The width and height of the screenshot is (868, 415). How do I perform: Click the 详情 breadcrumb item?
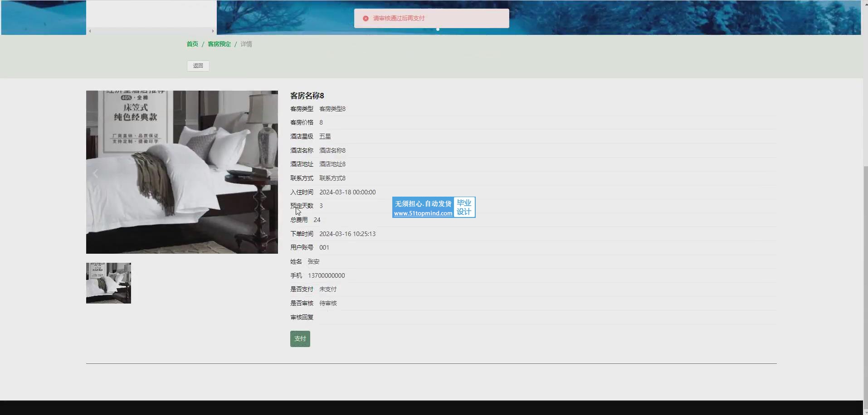coord(246,44)
